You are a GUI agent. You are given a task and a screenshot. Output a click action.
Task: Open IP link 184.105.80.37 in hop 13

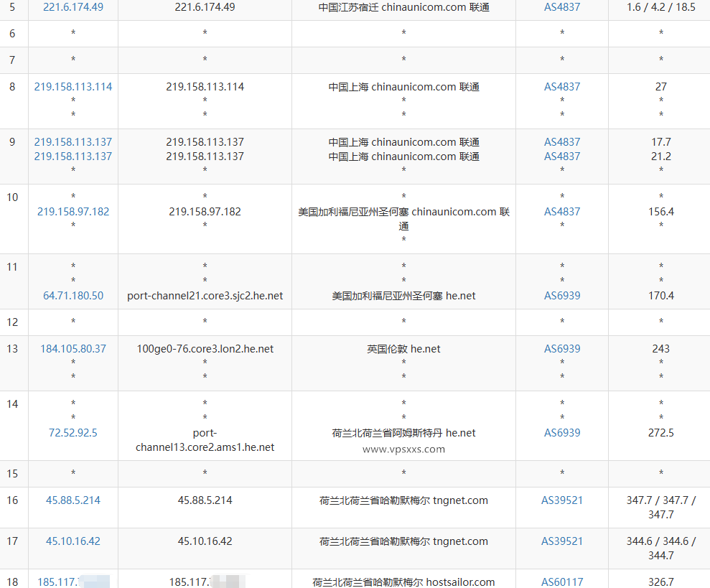pyautogui.click(x=73, y=348)
